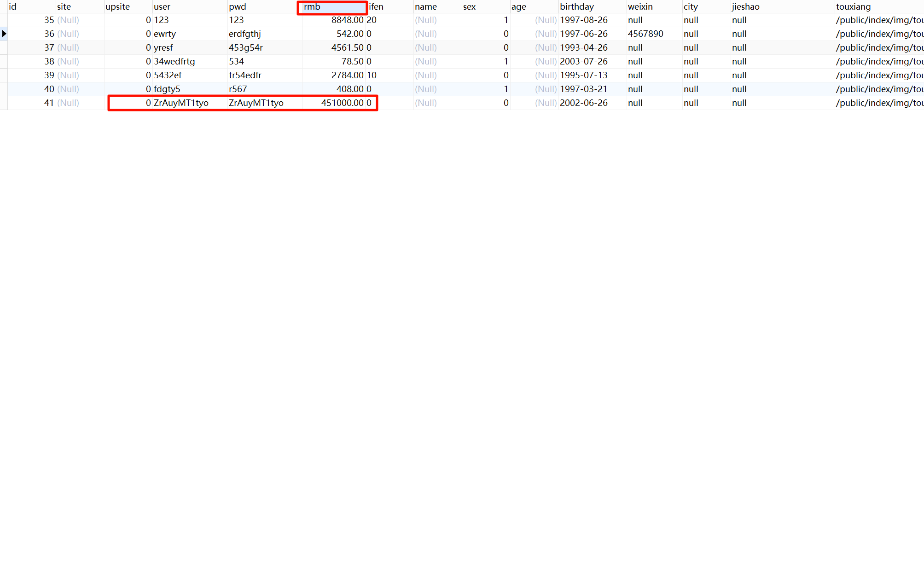Select the cell with user ZrAuyMT1tyo
The image size is (924, 582).
[181, 103]
